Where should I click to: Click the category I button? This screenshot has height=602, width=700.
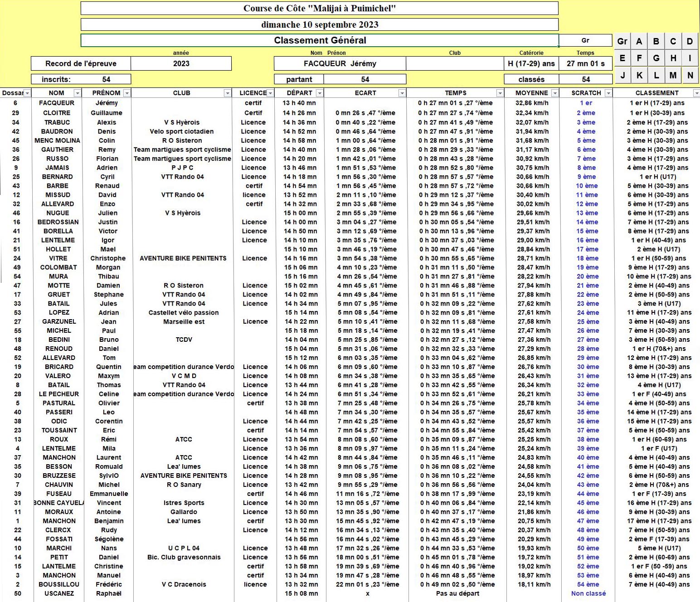click(x=690, y=58)
